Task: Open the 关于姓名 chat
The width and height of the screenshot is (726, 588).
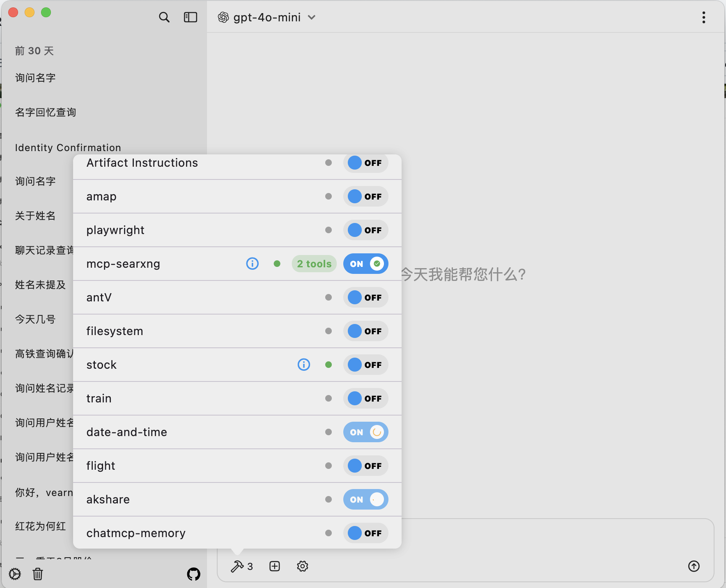Action: pos(35,216)
